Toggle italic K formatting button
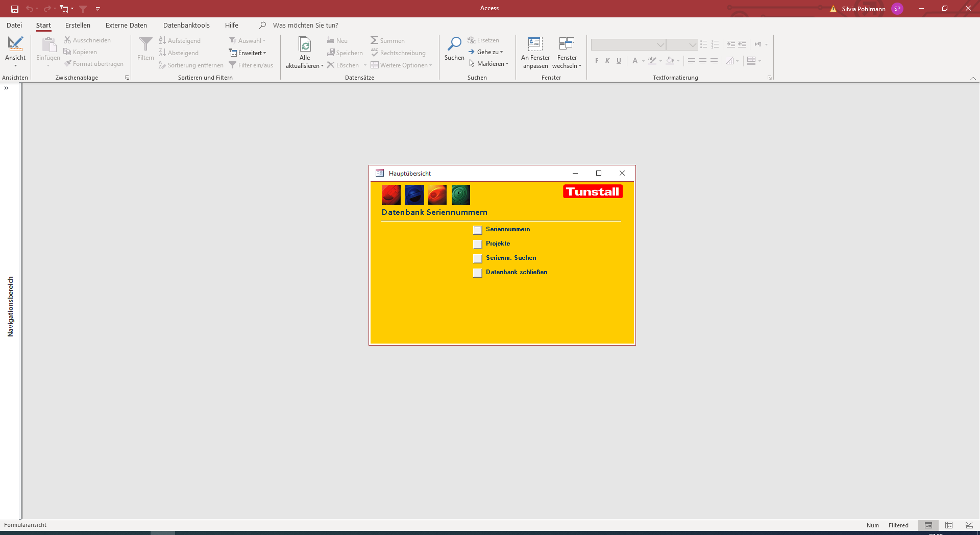980x535 pixels. 607,61
